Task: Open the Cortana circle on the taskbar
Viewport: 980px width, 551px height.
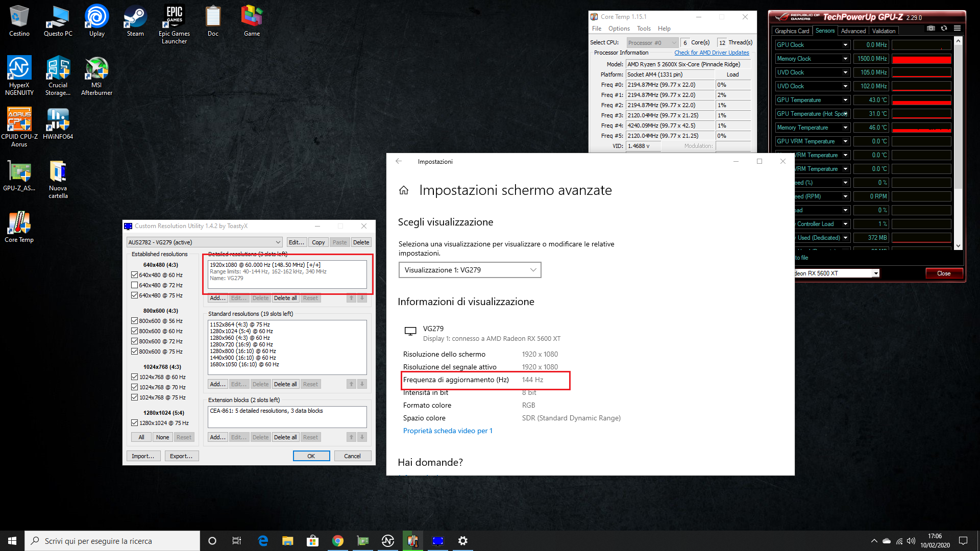Action: pyautogui.click(x=212, y=541)
